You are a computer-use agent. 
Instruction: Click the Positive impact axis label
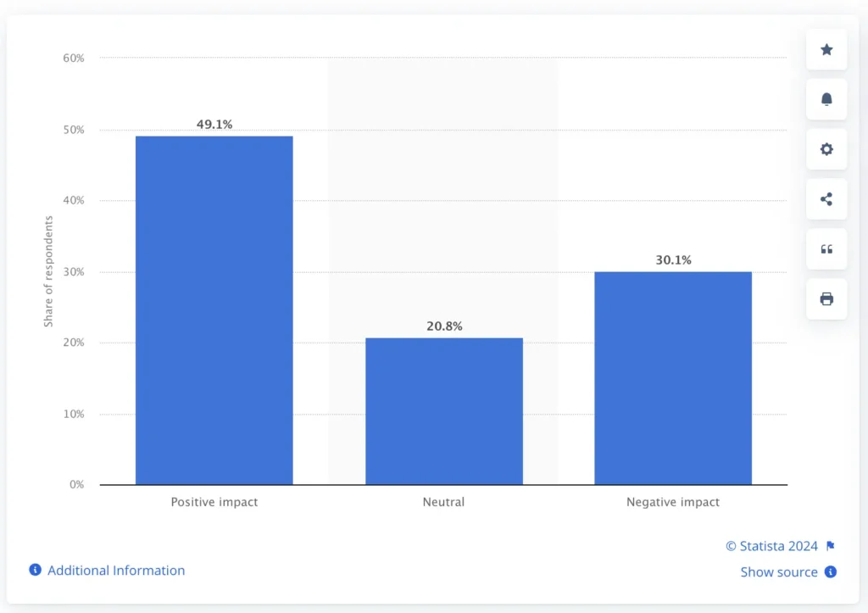click(x=214, y=502)
